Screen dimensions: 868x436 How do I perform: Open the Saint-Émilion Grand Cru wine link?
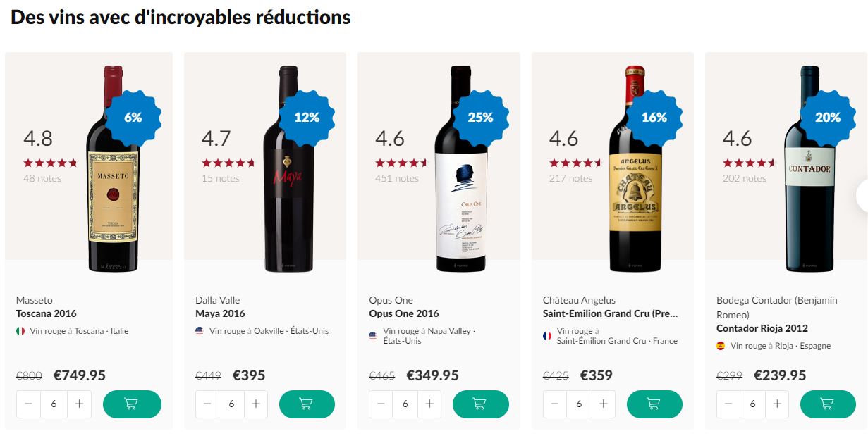pyautogui.click(x=610, y=313)
